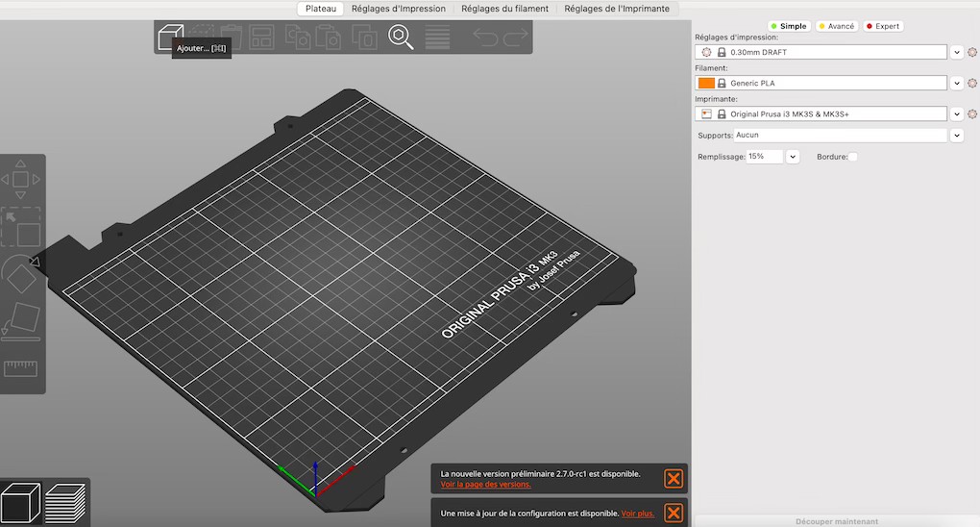
Task: Click cog icon inside print settings field
Action: pos(706,53)
